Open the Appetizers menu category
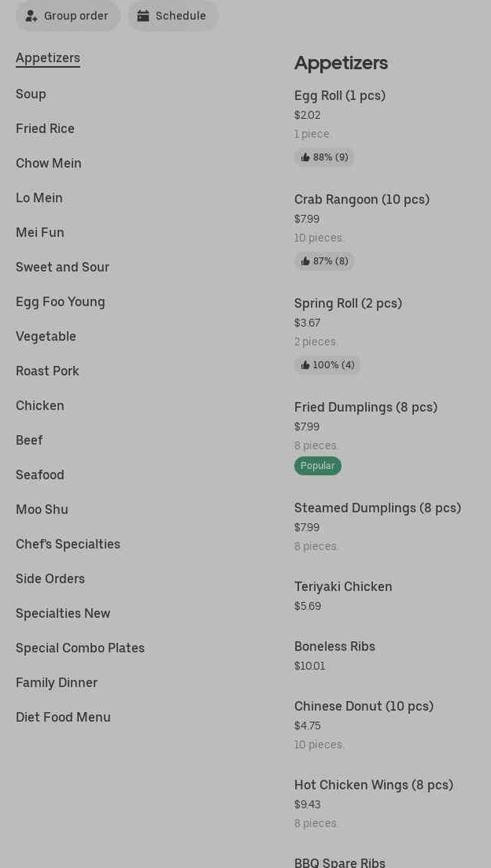 tap(48, 58)
